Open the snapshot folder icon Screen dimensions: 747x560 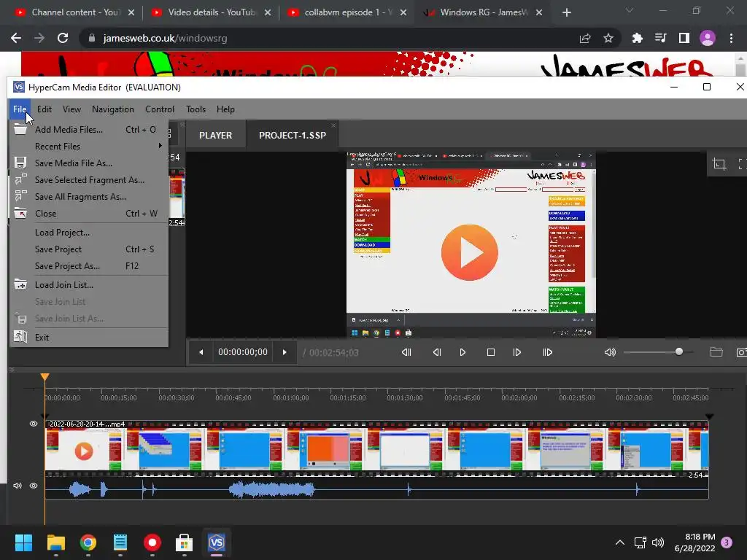(716, 352)
